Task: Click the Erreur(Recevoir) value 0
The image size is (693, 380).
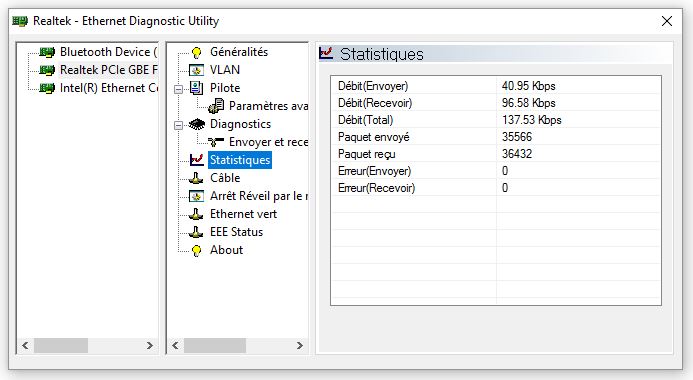Action: click(505, 188)
